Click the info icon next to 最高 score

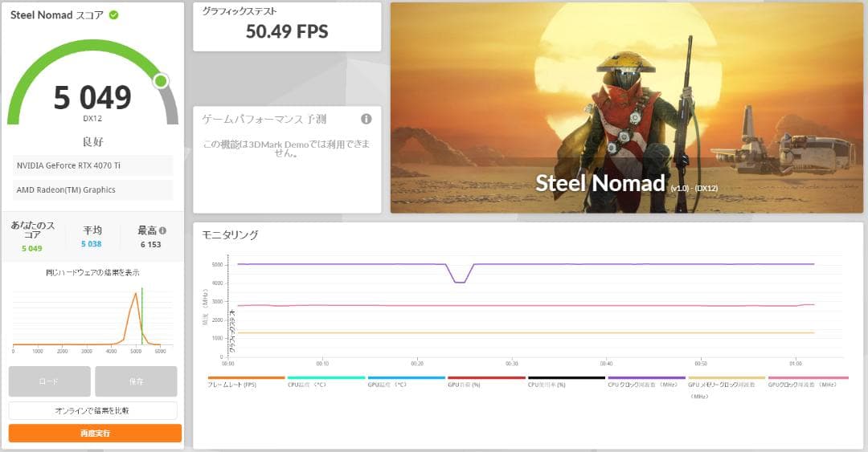(x=162, y=230)
